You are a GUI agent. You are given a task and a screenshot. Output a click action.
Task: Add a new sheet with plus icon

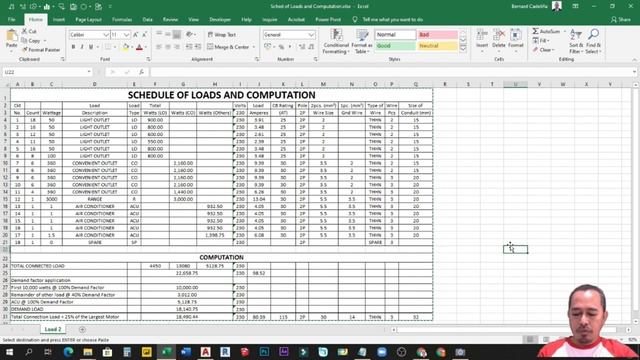[82, 329]
